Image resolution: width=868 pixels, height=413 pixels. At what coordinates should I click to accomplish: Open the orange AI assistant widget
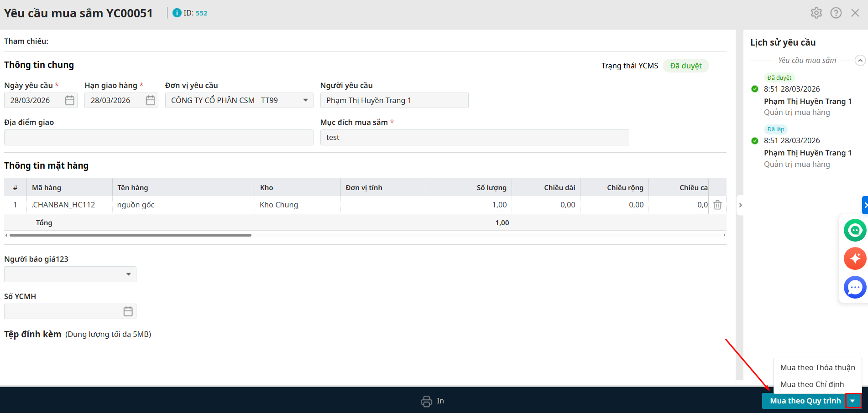tap(855, 258)
